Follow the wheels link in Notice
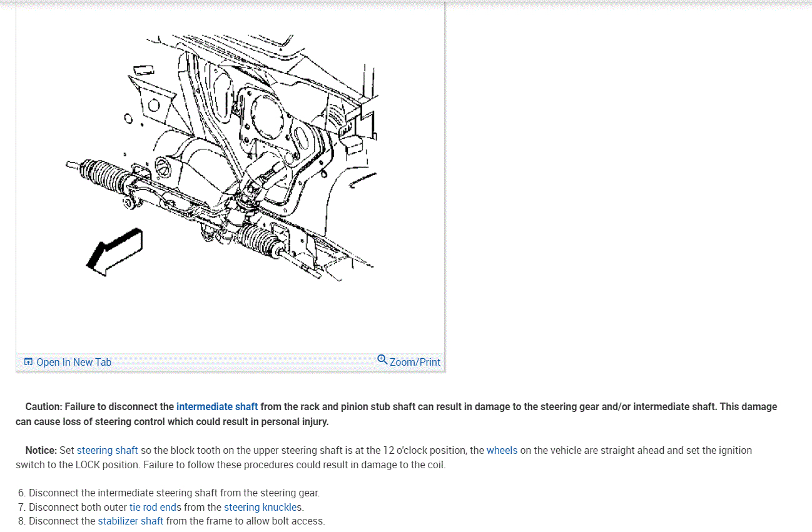 click(x=502, y=450)
